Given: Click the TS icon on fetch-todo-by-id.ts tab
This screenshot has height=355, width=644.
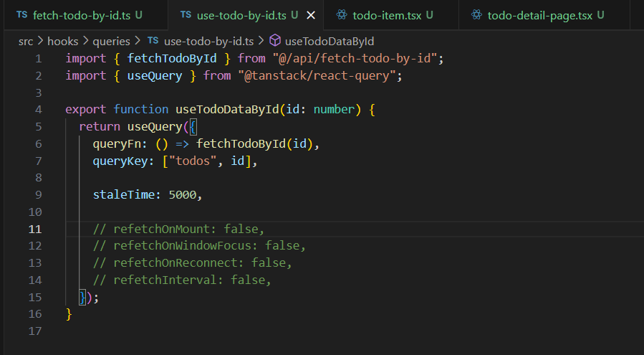Looking at the screenshot, I should (22, 14).
